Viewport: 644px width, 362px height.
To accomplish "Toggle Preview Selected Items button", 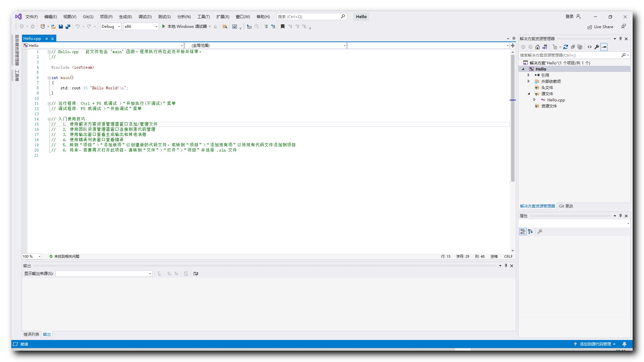I will point(604,47).
